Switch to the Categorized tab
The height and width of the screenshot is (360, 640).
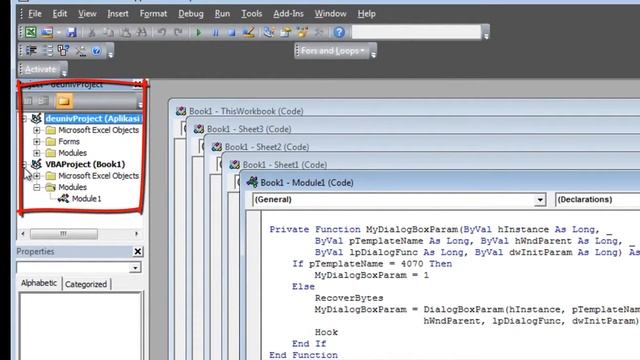click(x=86, y=284)
